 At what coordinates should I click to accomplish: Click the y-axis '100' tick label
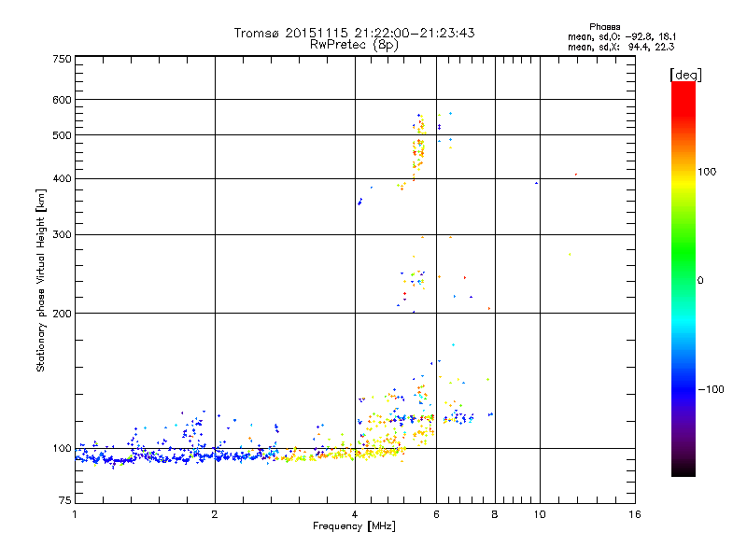point(62,448)
